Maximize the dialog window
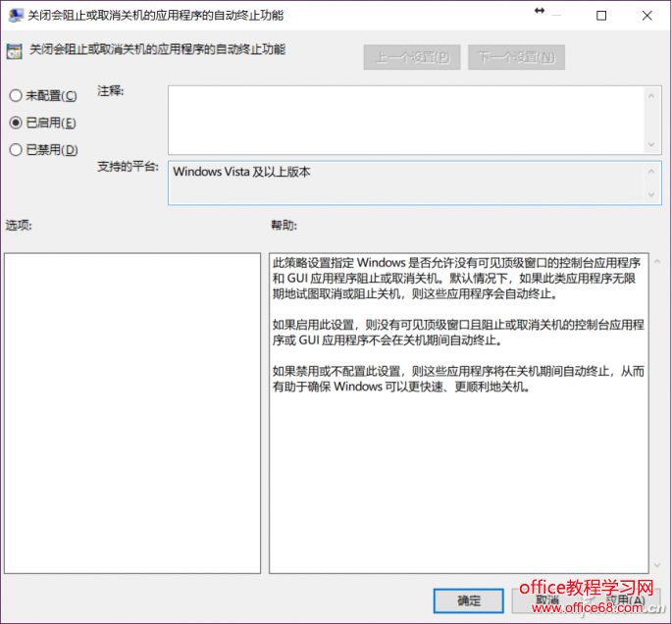This screenshot has height=624, width=672. tap(601, 16)
